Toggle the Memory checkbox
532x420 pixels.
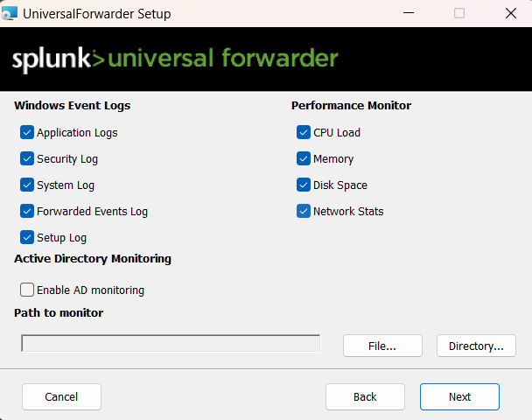(304, 158)
